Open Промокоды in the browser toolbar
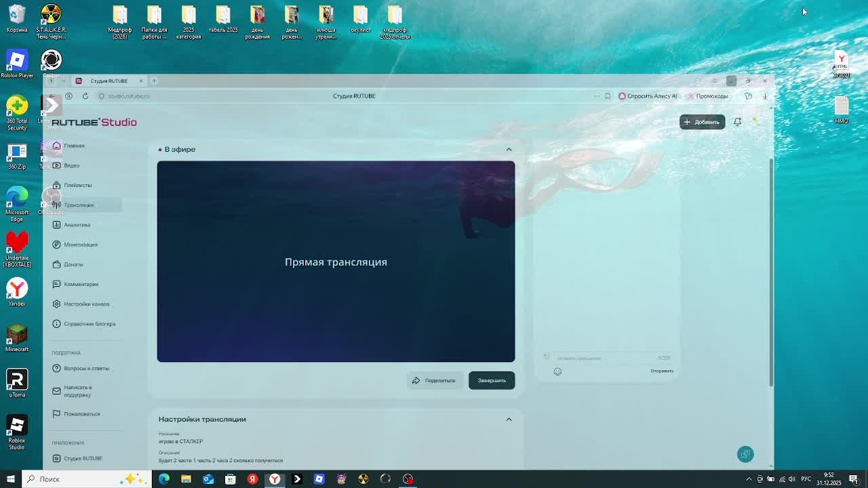Viewport: 868px width, 488px height. [x=708, y=96]
